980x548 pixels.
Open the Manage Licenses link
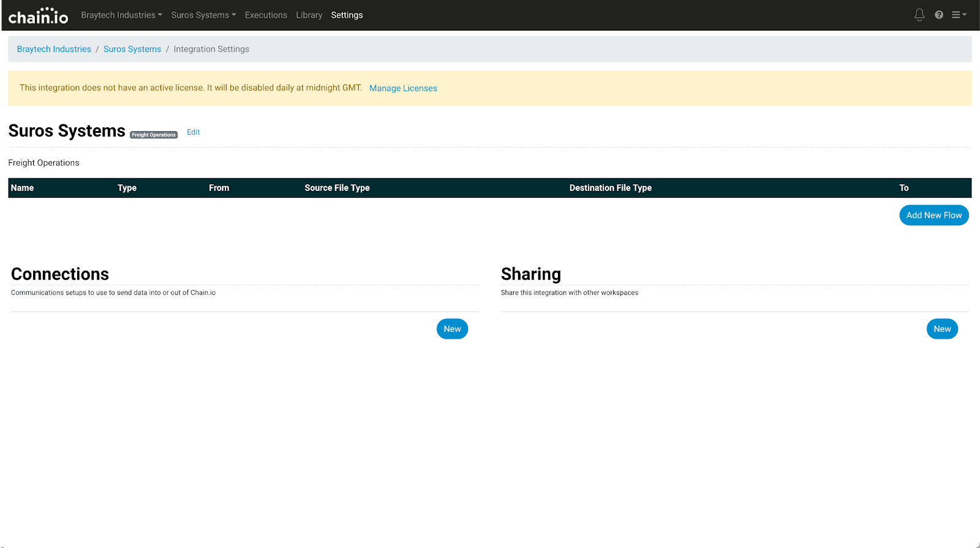[403, 88]
